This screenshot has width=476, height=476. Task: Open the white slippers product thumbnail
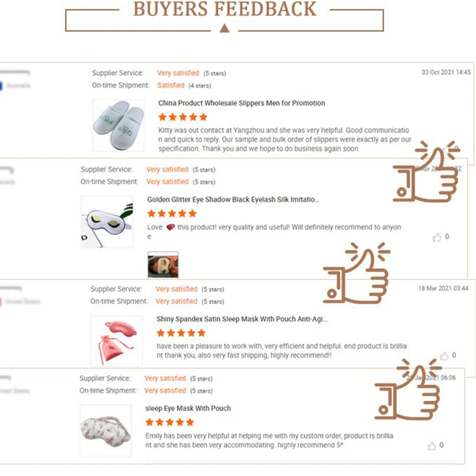point(118,125)
